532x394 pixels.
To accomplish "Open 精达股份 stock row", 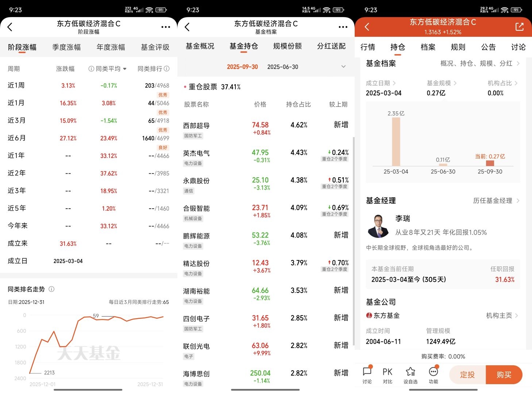I will [x=266, y=267].
